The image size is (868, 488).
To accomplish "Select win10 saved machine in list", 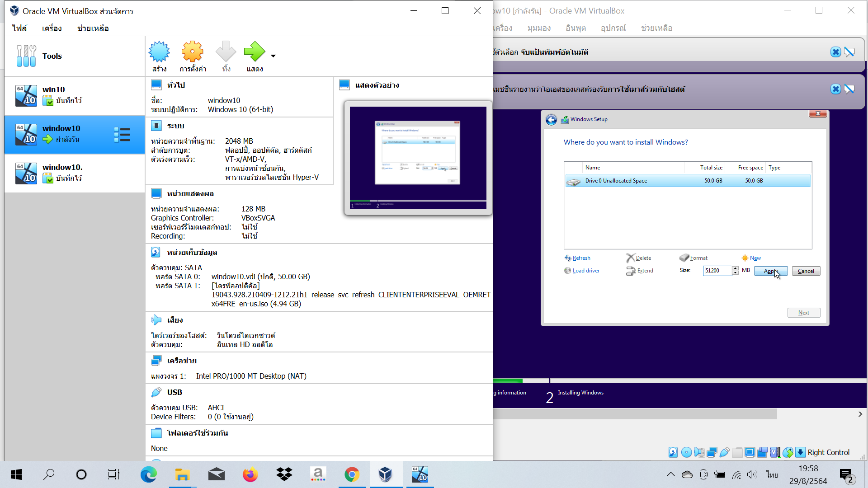I will (75, 95).
